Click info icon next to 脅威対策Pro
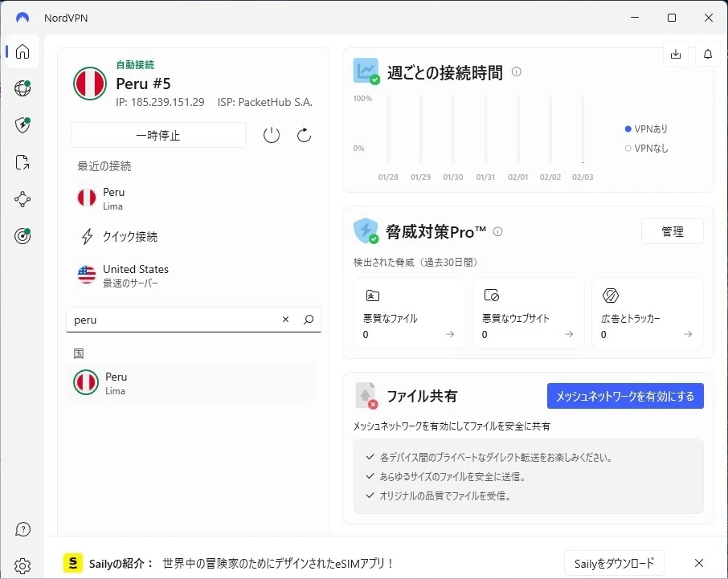The height and width of the screenshot is (579, 728). pyautogui.click(x=497, y=231)
